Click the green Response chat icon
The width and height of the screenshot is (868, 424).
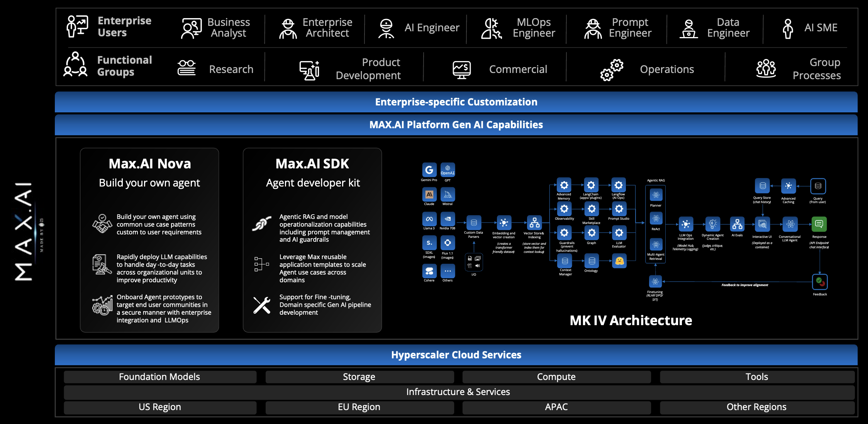point(819,224)
